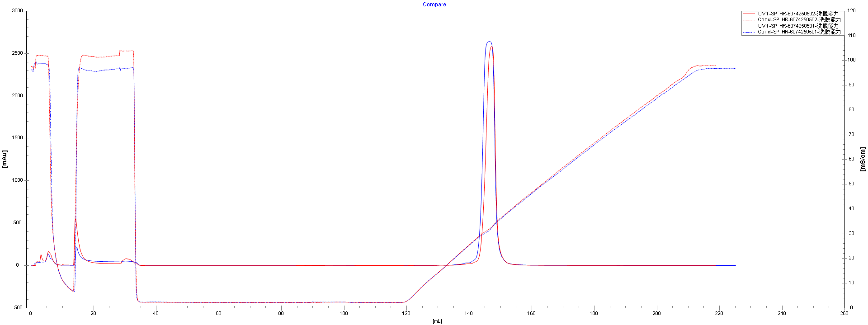
Task: Select Cond-SP HR-6074250502 legend entry
Action: point(799,20)
